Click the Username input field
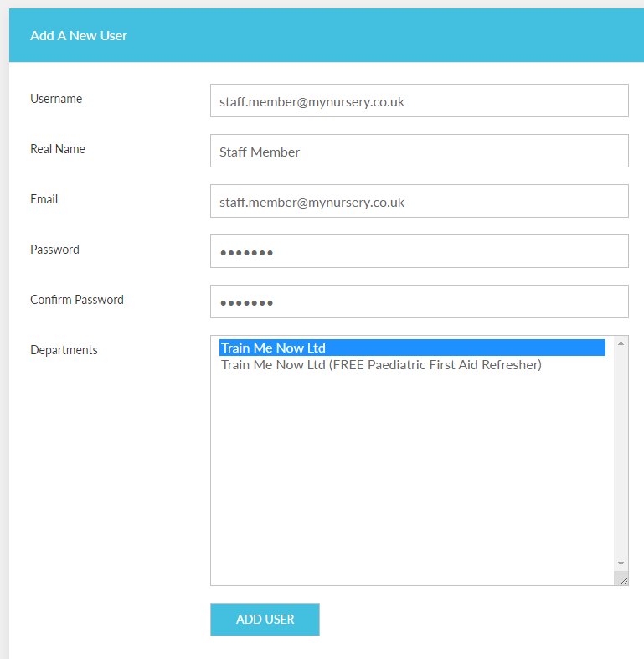Viewport: 644px width, 659px height. click(419, 100)
